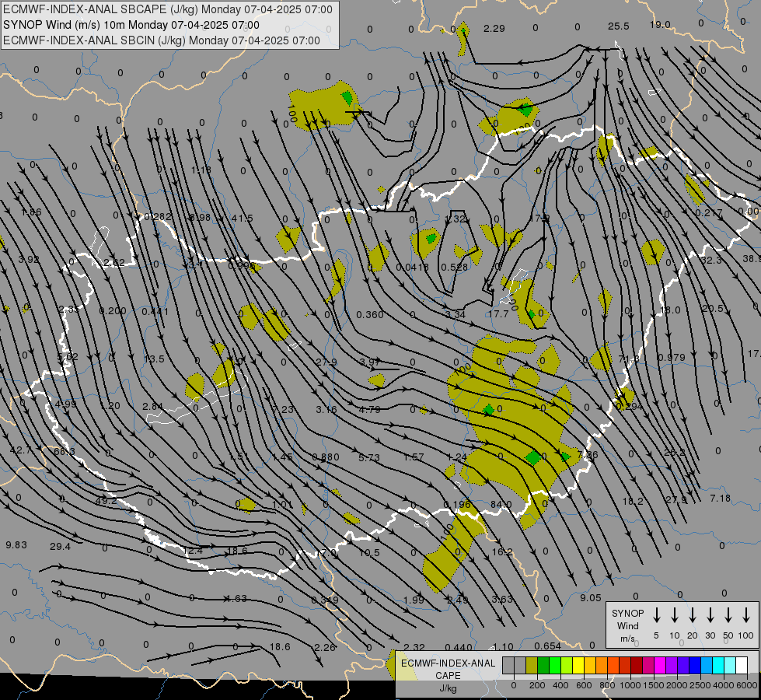Image resolution: width=761 pixels, height=700 pixels.
Task: Click the 1500 tick label in CAPE legend
Action: tap(653, 685)
